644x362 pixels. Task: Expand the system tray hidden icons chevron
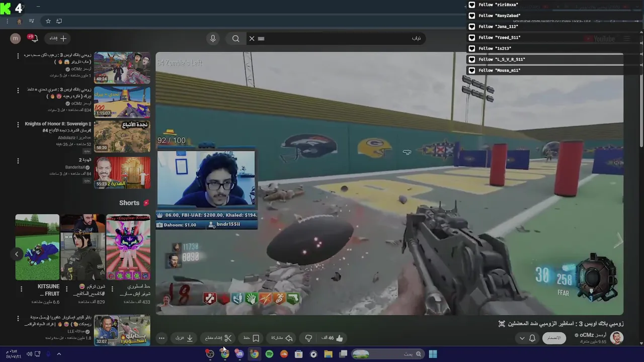pos(59,354)
